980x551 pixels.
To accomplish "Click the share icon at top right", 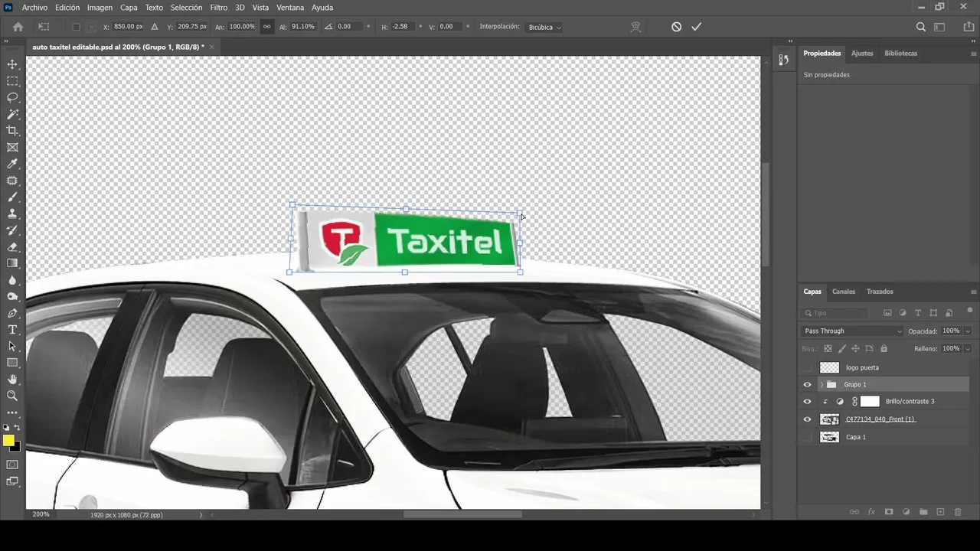I will [969, 27].
